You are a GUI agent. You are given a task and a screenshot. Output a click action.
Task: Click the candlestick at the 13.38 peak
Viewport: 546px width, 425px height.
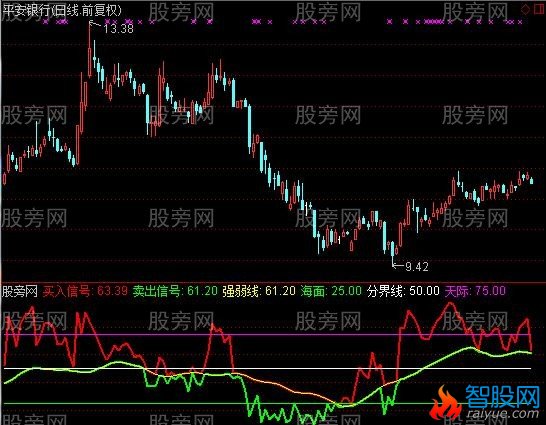[89, 50]
